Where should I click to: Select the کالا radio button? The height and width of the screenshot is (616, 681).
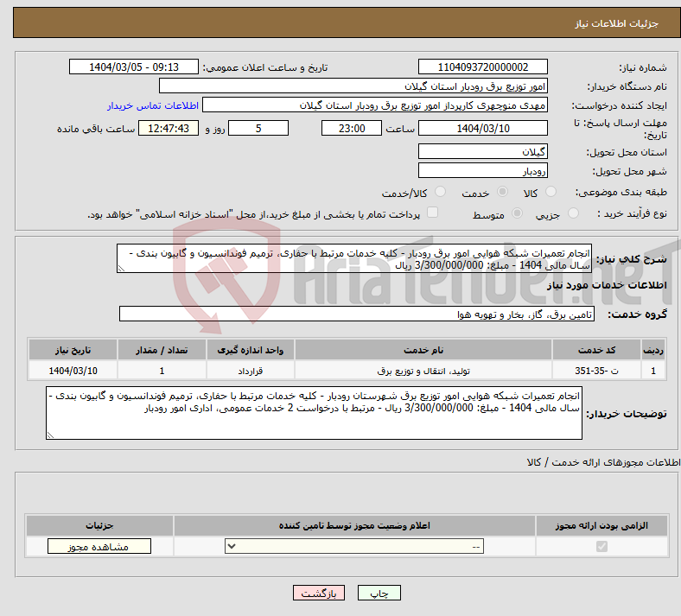pyautogui.click(x=551, y=192)
